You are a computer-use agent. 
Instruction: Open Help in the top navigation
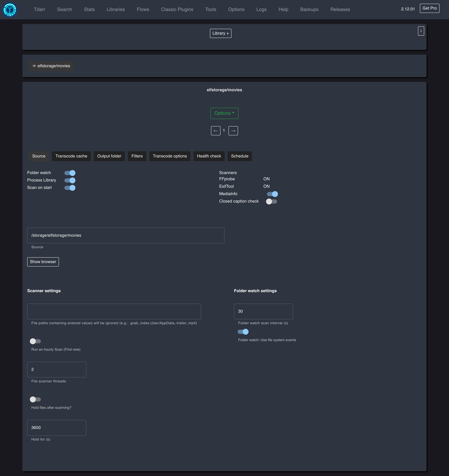[283, 9]
